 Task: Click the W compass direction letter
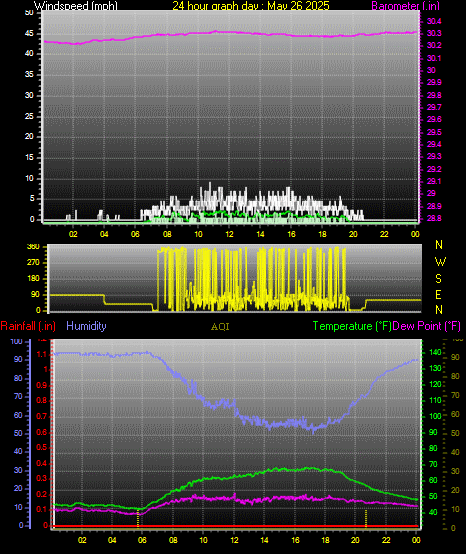(440, 262)
